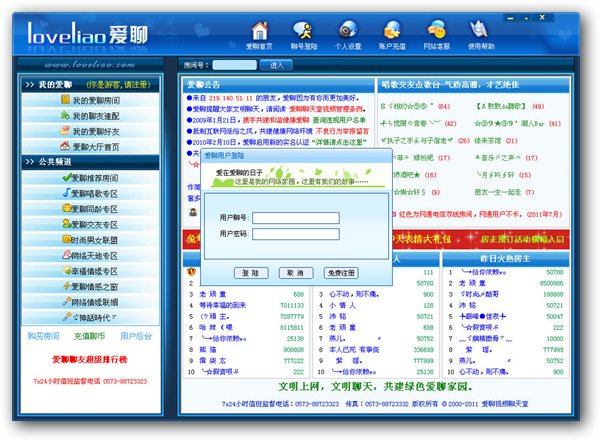Viewport: 600px width, 441px height.
Task: Select 本人已死 有事烧 336699 row
Action: [377, 350]
